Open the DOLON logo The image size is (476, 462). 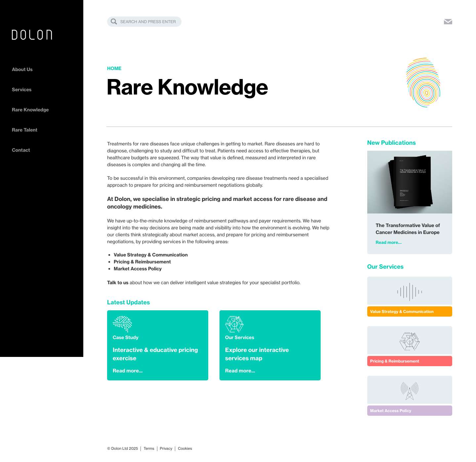32,35
